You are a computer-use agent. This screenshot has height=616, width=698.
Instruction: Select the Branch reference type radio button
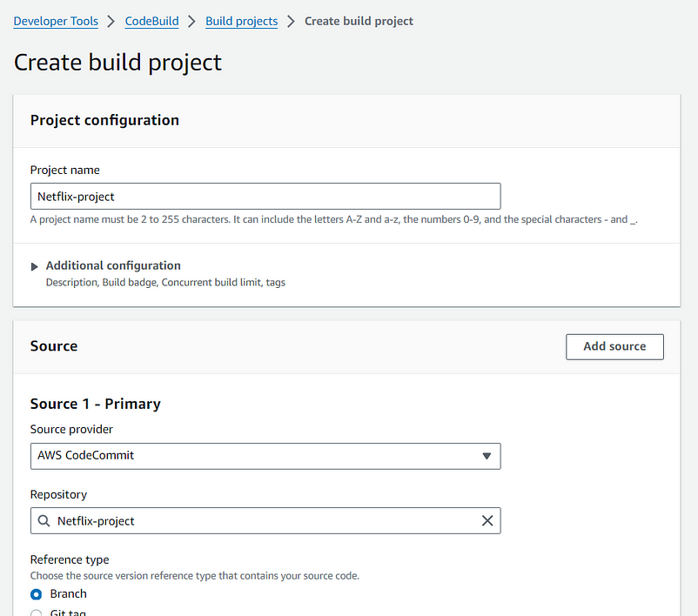pyautogui.click(x=36, y=594)
